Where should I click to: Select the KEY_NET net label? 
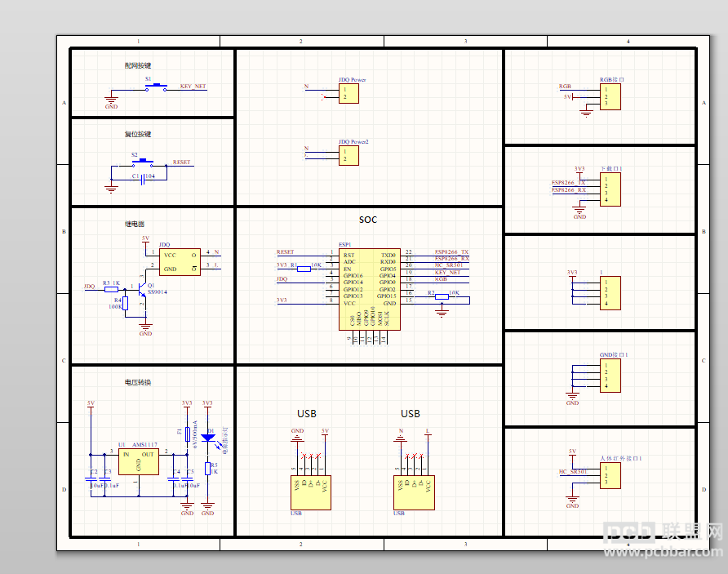tap(193, 87)
